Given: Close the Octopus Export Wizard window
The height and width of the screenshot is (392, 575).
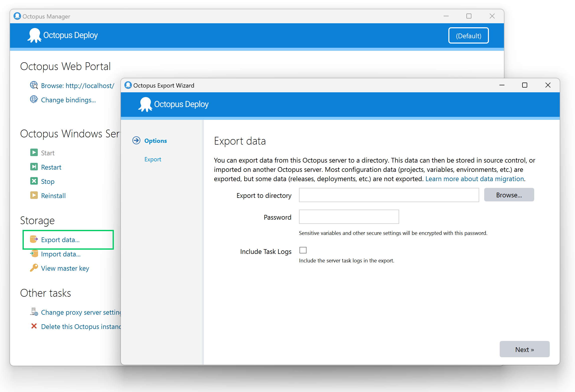Looking at the screenshot, I should pos(548,85).
